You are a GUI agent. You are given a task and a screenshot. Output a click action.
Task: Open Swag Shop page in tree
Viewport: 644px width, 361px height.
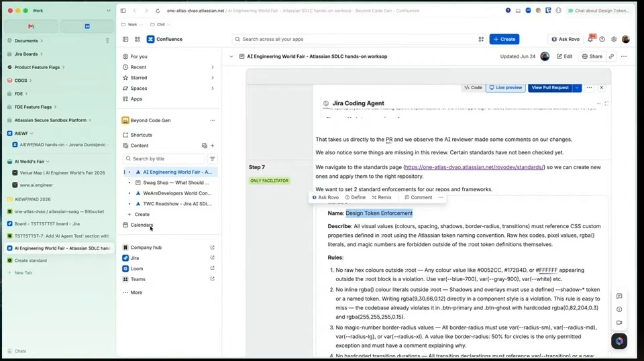(x=176, y=183)
